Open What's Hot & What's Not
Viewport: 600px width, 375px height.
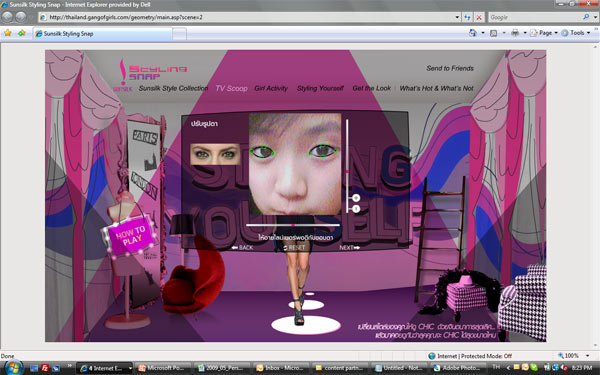[x=437, y=88]
